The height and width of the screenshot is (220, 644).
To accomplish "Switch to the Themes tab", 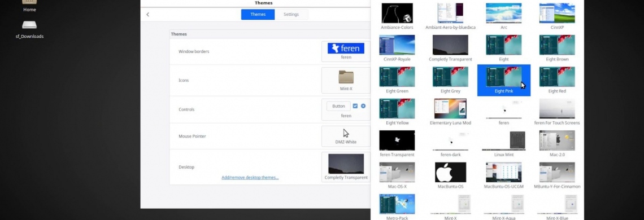I will (258, 14).
